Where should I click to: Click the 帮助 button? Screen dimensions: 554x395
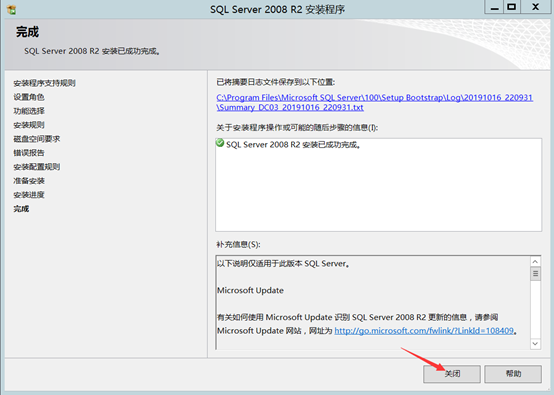[513, 374]
